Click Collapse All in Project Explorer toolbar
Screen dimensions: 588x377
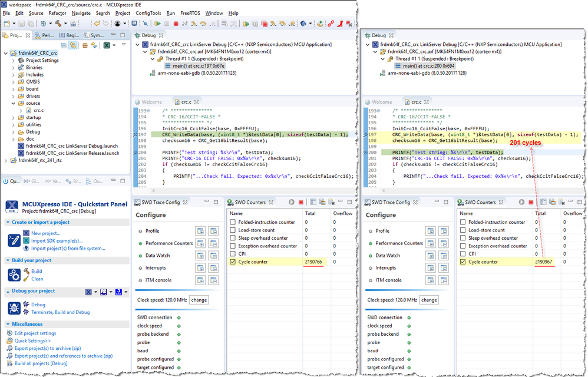64,45
